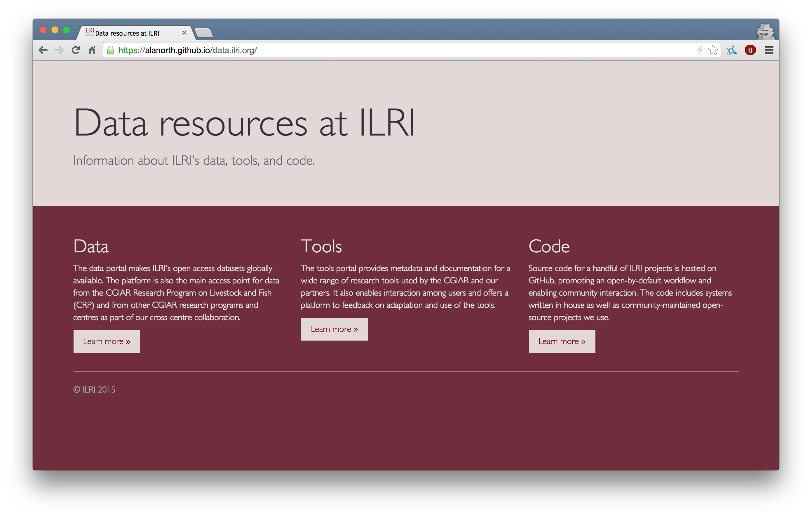Click the browser forward arrow
812x517 pixels.
click(59, 50)
